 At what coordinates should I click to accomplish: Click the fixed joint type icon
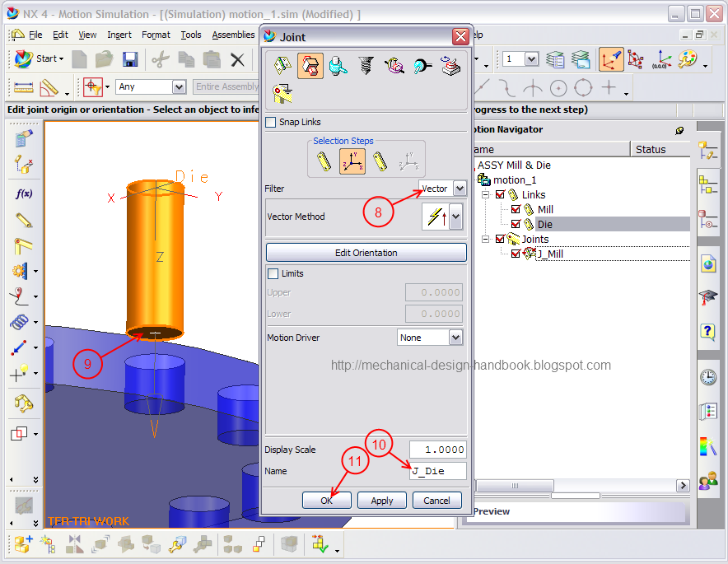(x=282, y=94)
